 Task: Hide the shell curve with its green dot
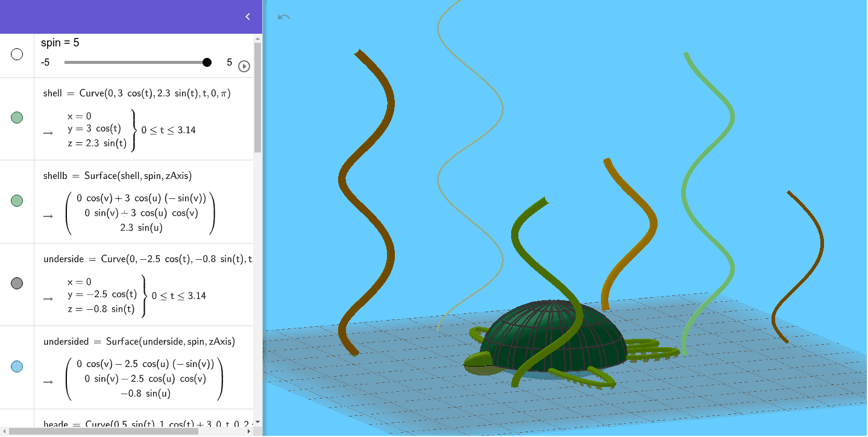pyautogui.click(x=16, y=118)
